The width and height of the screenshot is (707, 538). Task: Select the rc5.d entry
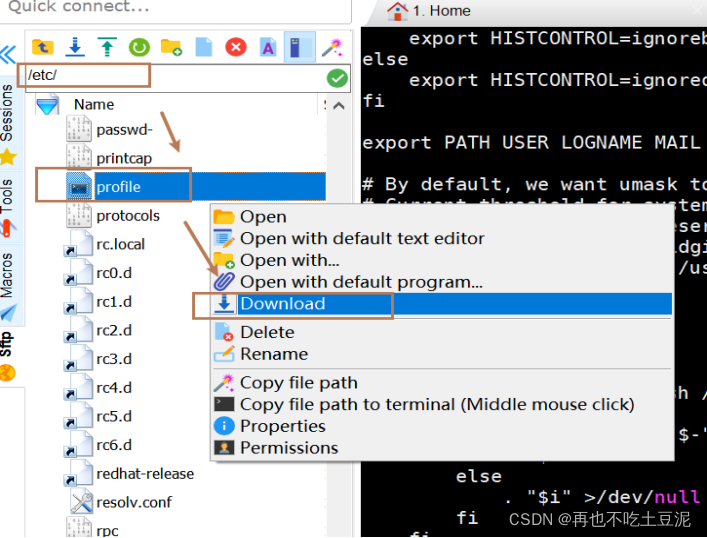(x=114, y=416)
